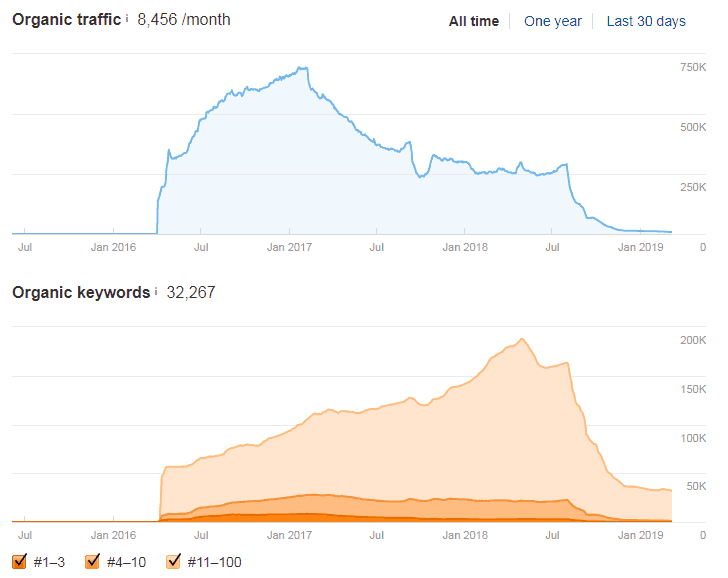Disable the #11–100 positions checkbox

173,561
